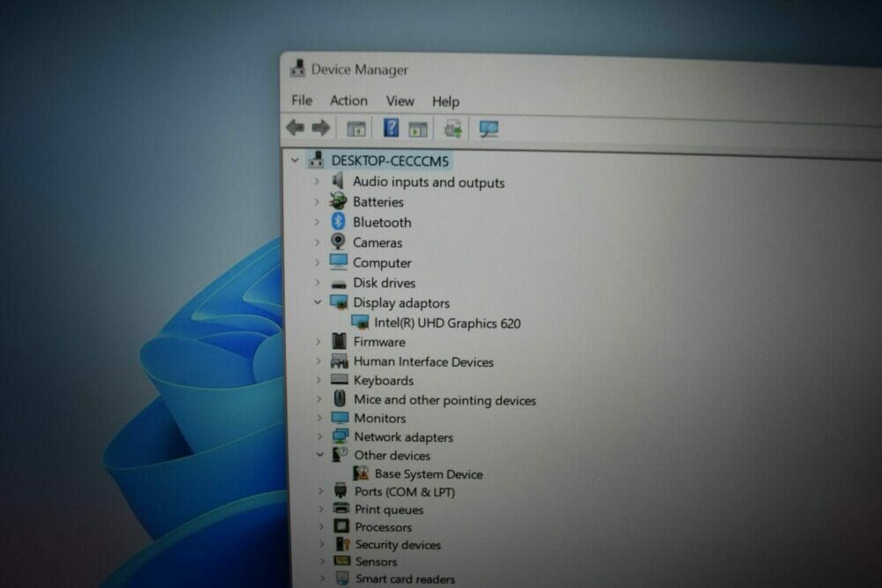The width and height of the screenshot is (882, 588).
Task: Select the Print queues label
Action: pos(389,510)
